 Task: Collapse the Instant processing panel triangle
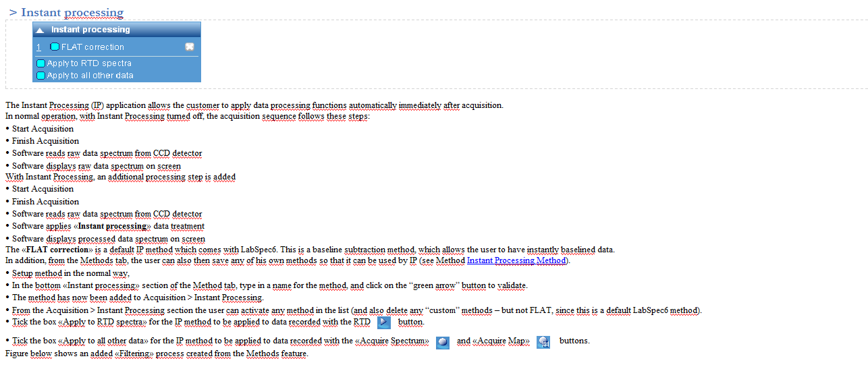40,30
